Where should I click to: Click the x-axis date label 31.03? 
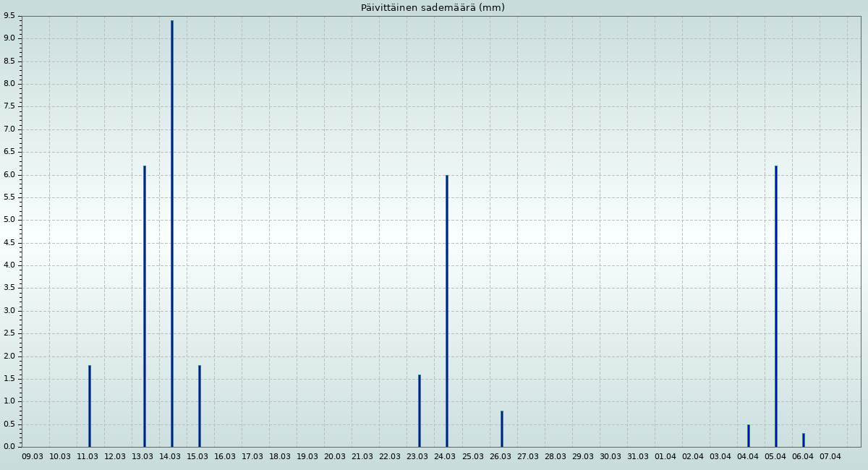638,457
